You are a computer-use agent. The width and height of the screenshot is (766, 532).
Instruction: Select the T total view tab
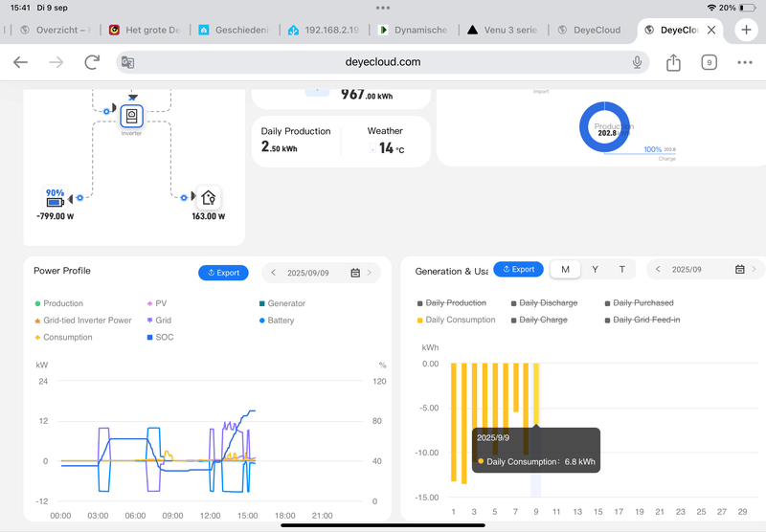(621, 270)
